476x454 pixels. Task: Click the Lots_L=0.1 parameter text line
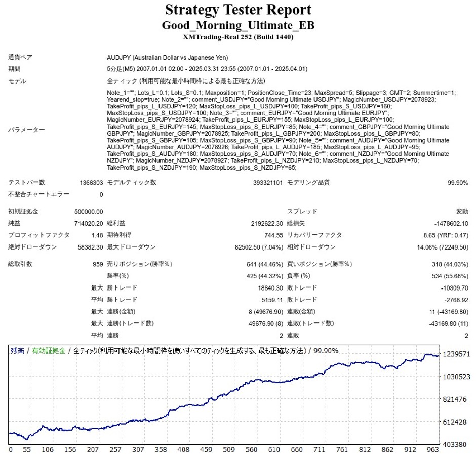point(282,93)
